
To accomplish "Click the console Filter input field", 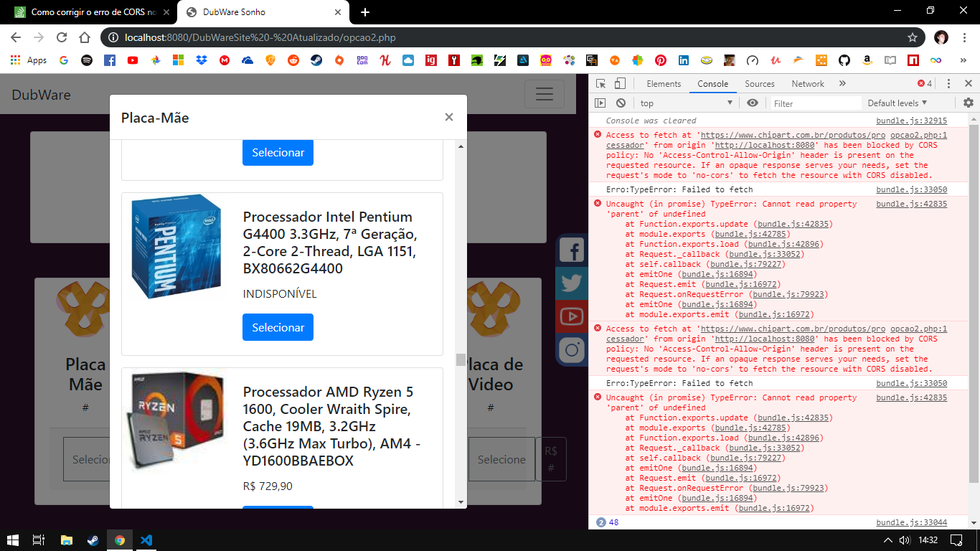I will click(816, 103).
